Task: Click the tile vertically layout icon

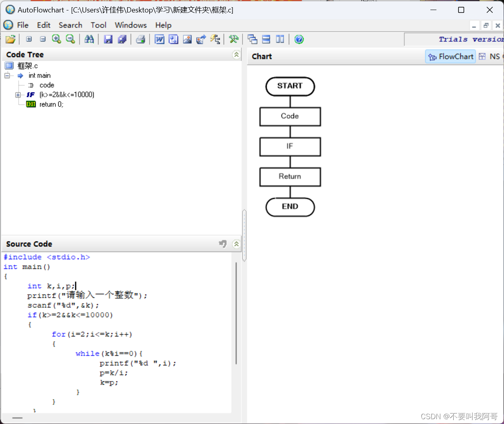Action: click(280, 39)
